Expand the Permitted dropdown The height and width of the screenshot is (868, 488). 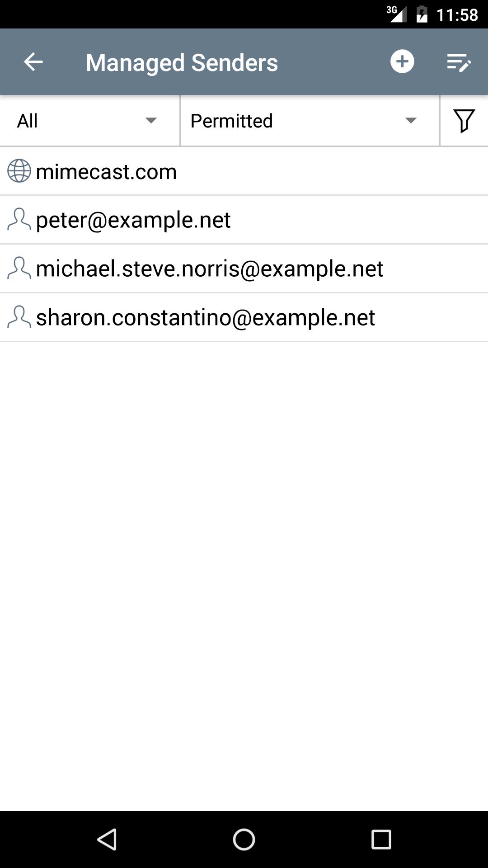point(310,121)
